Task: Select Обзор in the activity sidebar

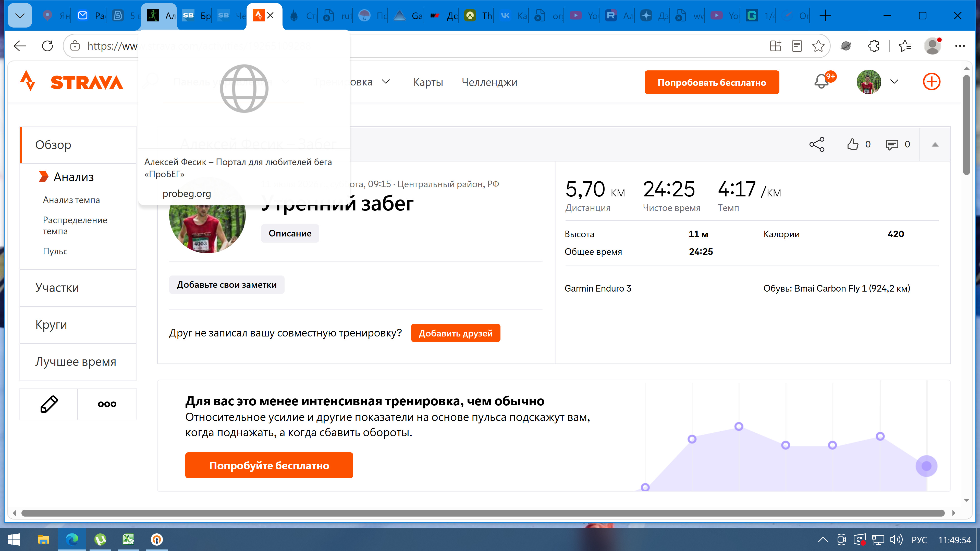Action: coord(78,145)
